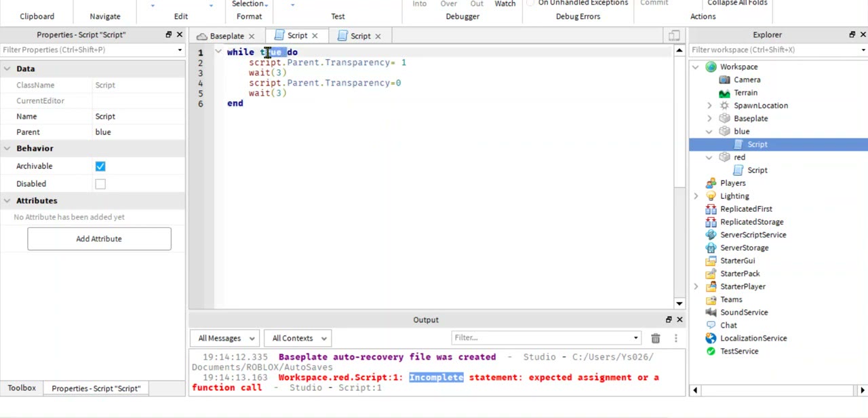Select ServerScriptService in Explorer
868x418 pixels.
point(753,234)
